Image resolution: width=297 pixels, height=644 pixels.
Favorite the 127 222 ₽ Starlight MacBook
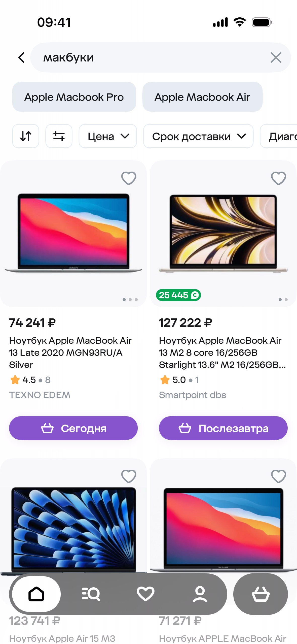[278, 178]
